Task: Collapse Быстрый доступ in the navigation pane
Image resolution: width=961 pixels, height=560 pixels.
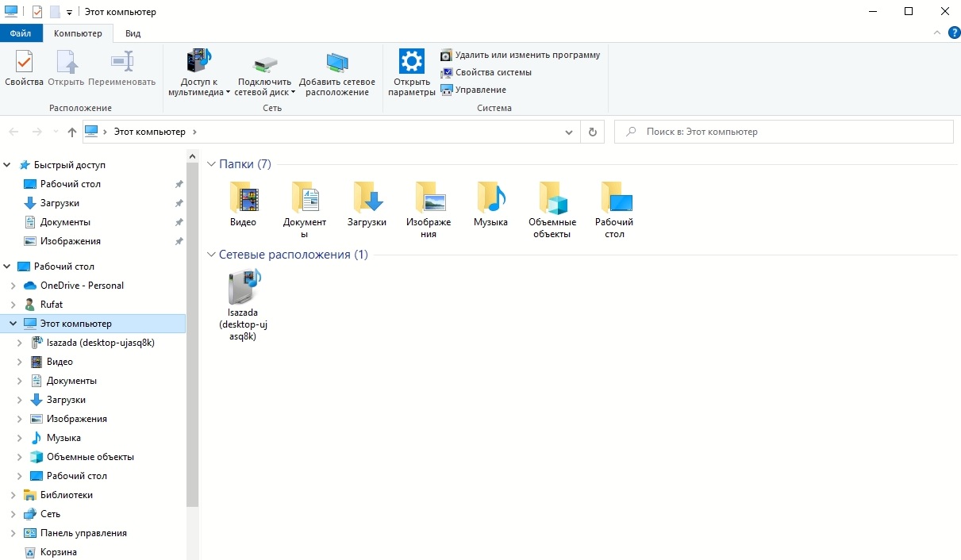Action: (x=8, y=165)
